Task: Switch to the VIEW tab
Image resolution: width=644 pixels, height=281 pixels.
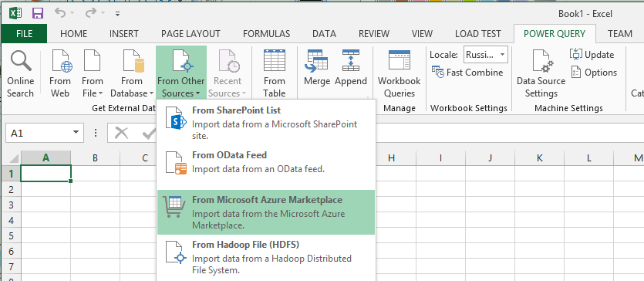Action: 422,34
